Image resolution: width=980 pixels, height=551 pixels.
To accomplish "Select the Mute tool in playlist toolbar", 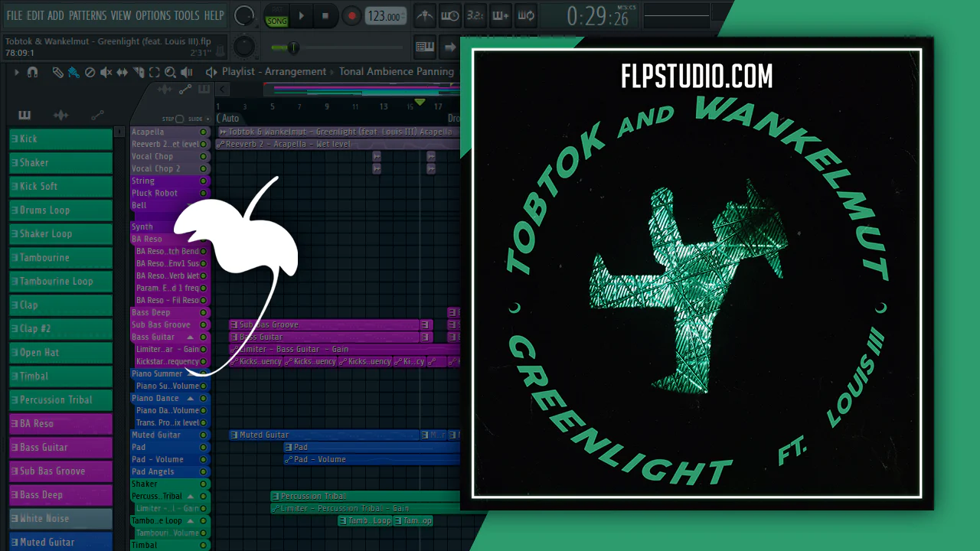I will [106, 72].
